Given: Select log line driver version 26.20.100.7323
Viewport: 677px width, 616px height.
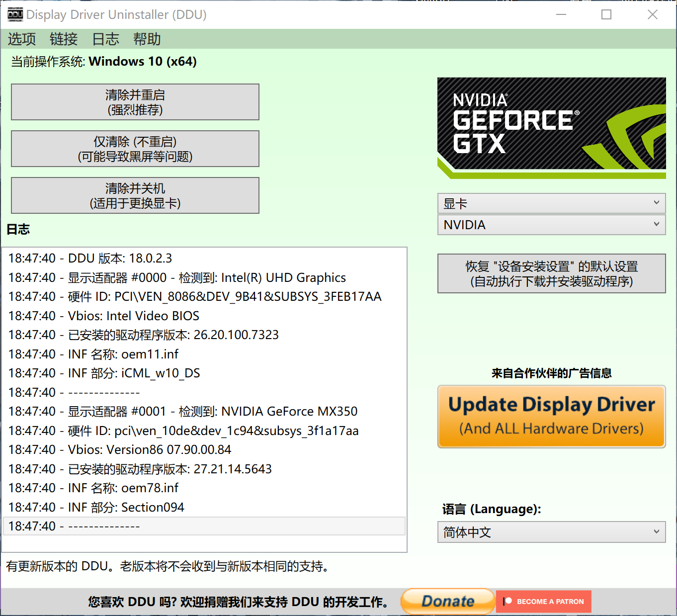Looking at the screenshot, I should coord(204,335).
